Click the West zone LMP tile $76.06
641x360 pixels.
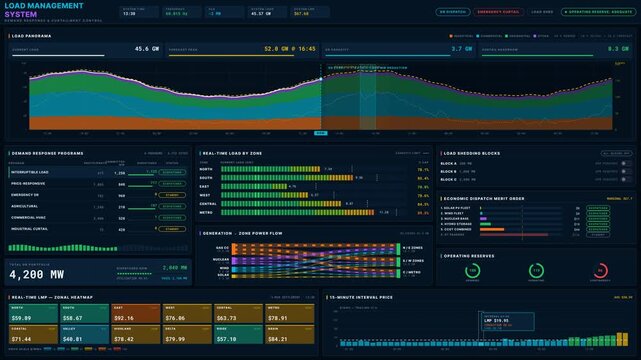pyautogui.click(x=187, y=313)
